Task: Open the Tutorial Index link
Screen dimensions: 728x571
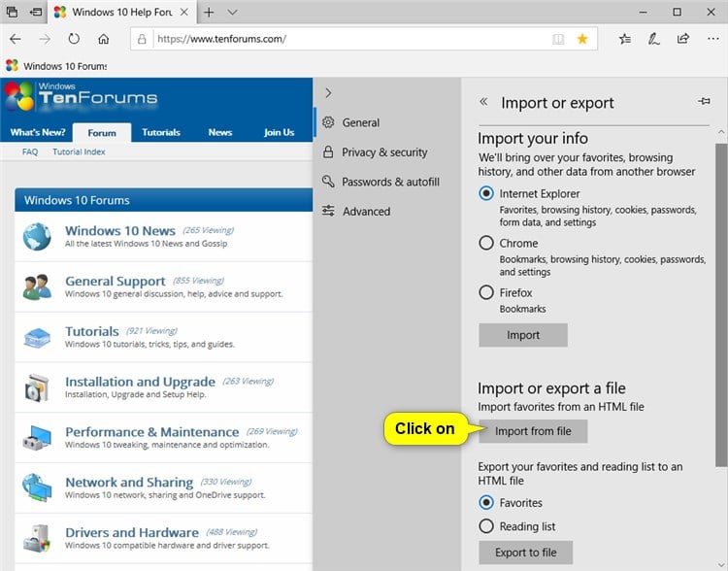Action: pyautogui.click(x=79, y=151)
